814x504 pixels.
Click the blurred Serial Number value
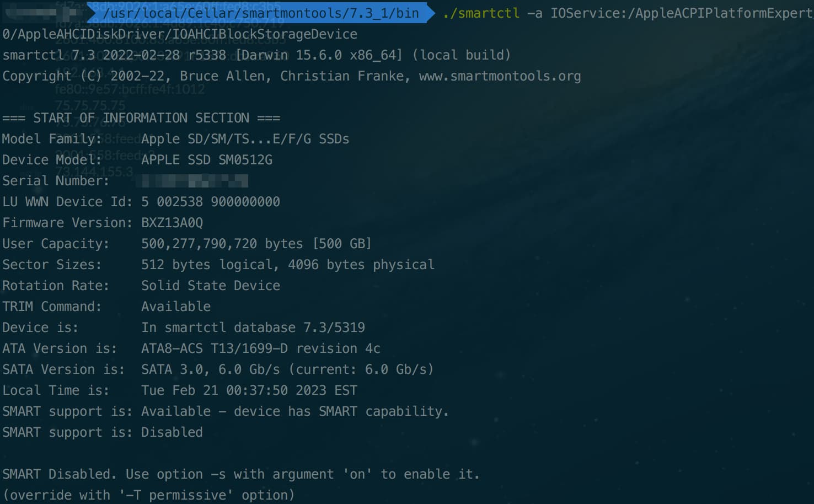pyautogui.click(x=195, y=181)
